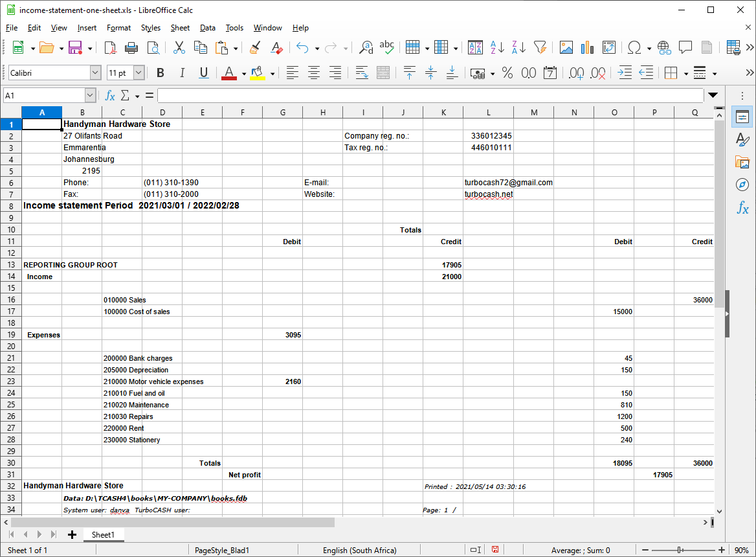This screenshot has height=557, width=756.
Task: Open the Function Wizard fx icon
Action: (x=110, y=95)
